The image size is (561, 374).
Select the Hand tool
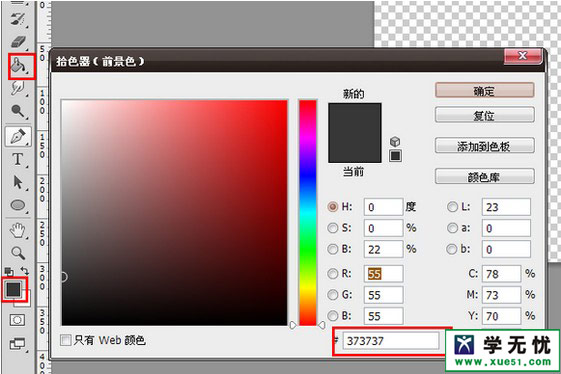tap(18, 231)
